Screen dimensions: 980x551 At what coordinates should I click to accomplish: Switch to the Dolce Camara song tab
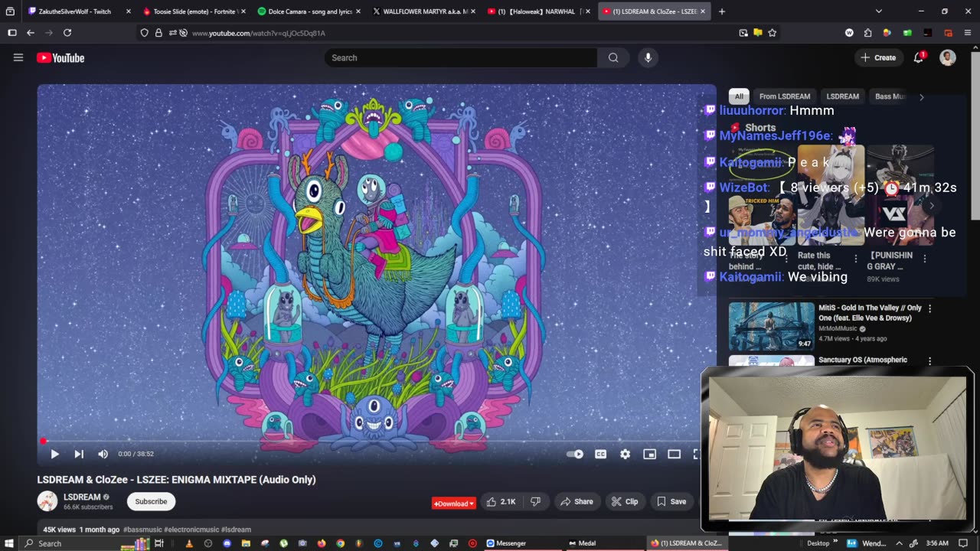coord(309,11)
